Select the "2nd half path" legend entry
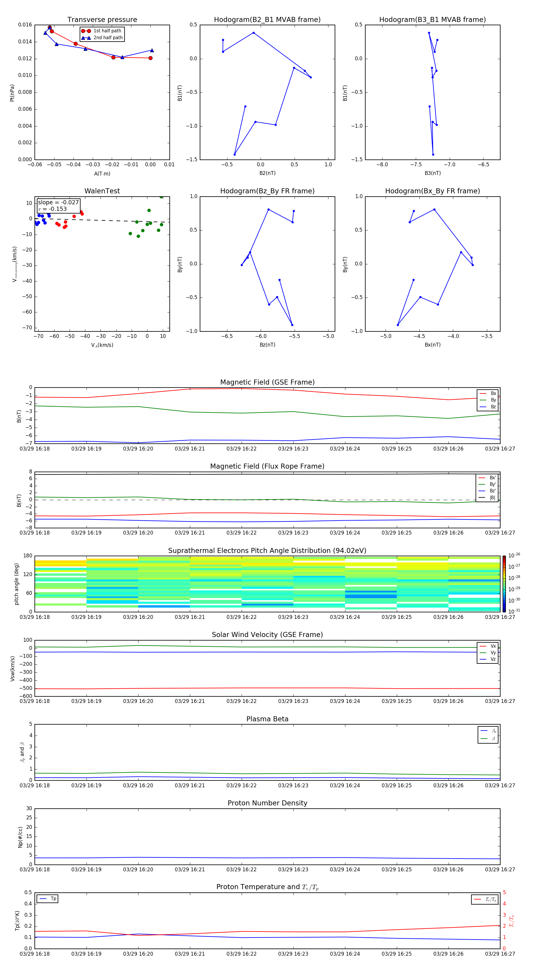Screen dimensions: 535x980 (102, 38)
